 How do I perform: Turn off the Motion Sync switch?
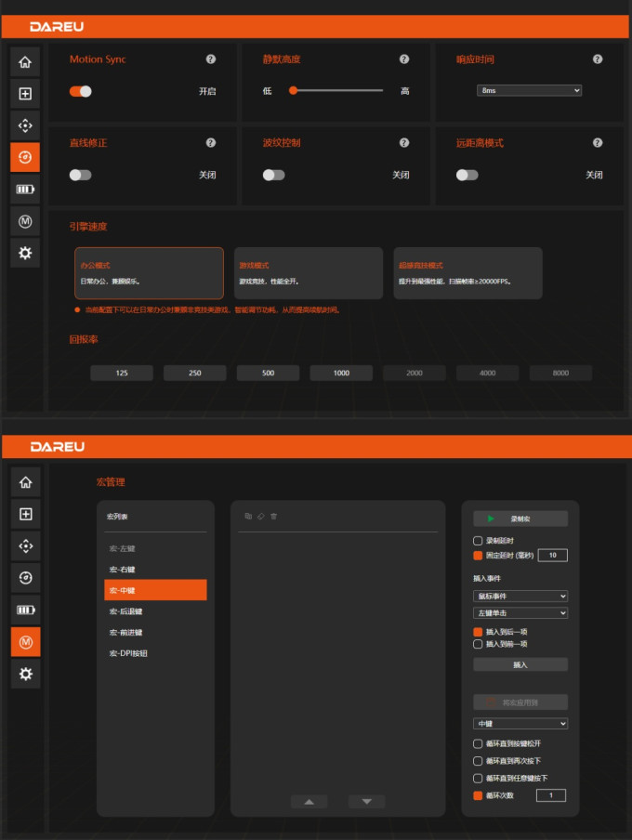(x=81, y=91)
